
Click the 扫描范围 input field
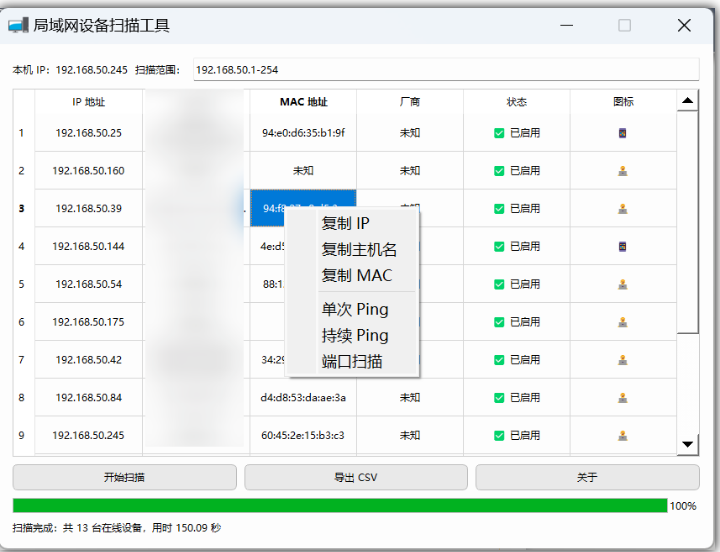point(445,70)
